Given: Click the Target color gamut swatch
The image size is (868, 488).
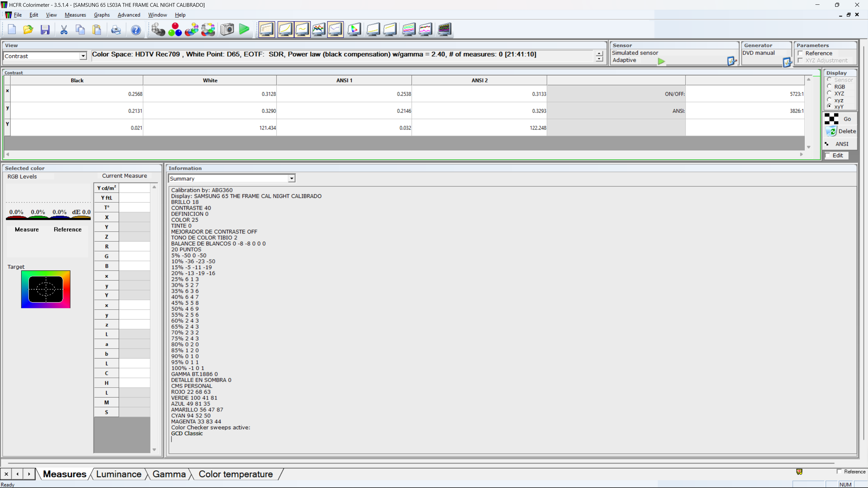Looking at the screenshot, I should pos(46,289).
